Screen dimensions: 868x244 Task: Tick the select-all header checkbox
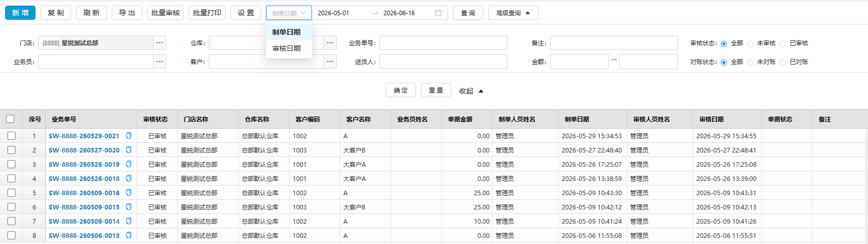click(10, 119)
